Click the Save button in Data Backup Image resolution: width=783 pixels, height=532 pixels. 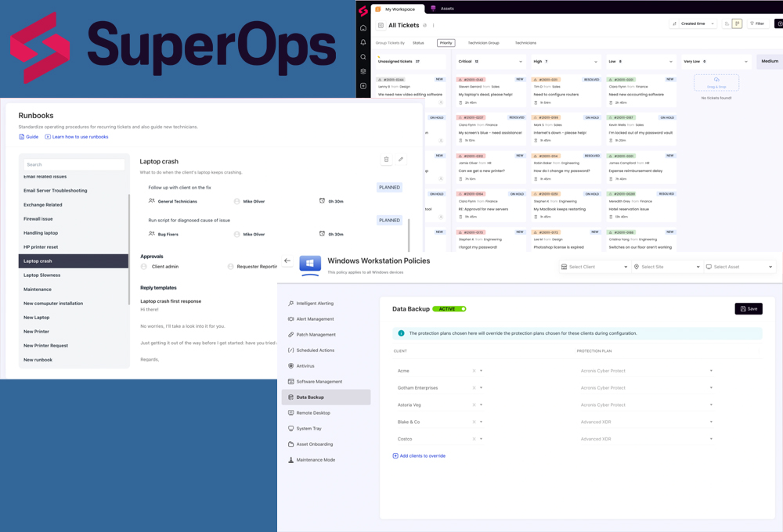coord(748,309)
